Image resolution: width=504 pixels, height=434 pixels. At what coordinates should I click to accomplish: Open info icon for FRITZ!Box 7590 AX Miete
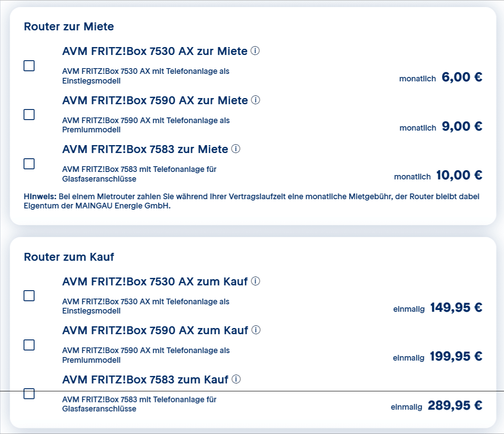point(256,100)
